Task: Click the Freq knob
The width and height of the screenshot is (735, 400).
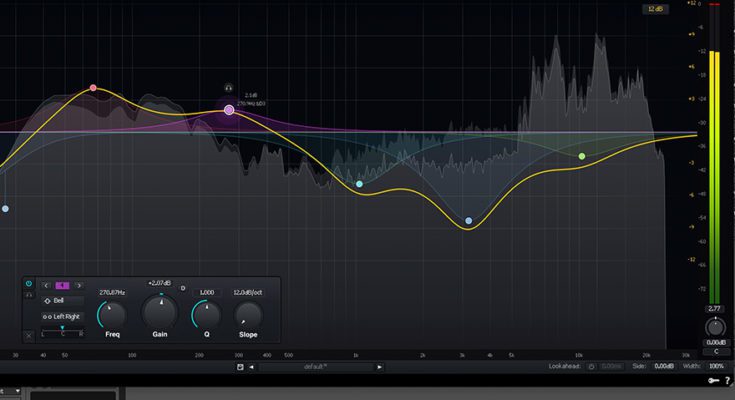Action: 111,315
